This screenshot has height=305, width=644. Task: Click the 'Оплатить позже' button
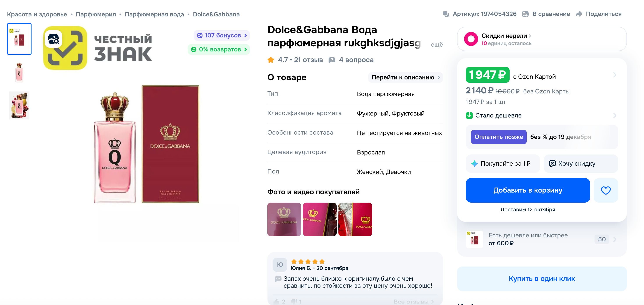[498, 137]
